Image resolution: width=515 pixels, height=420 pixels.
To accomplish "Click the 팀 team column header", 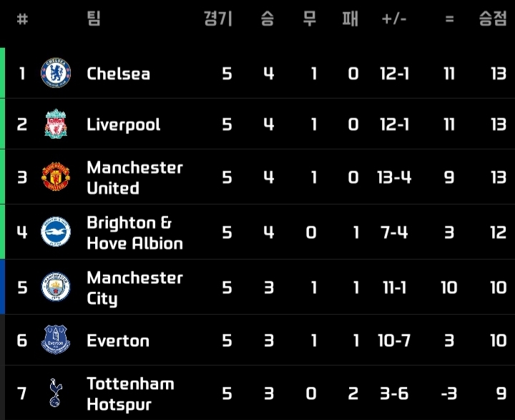I will coord(94,19).
